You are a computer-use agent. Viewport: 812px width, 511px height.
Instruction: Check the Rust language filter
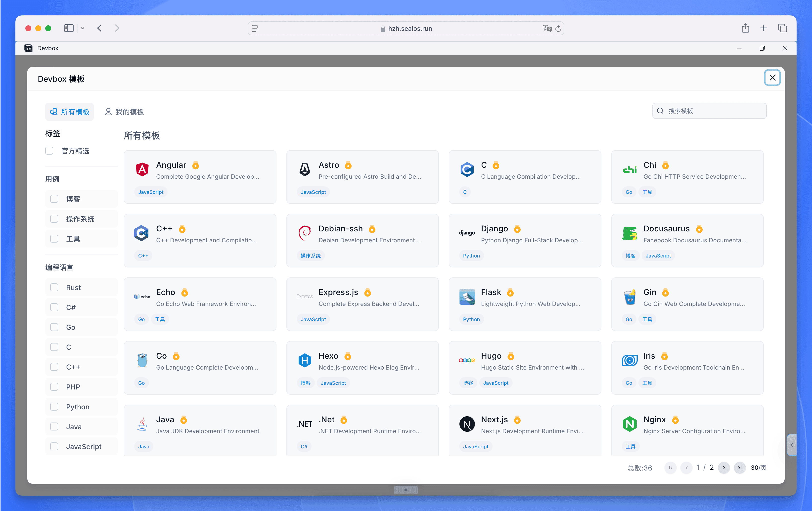(54, 287)
